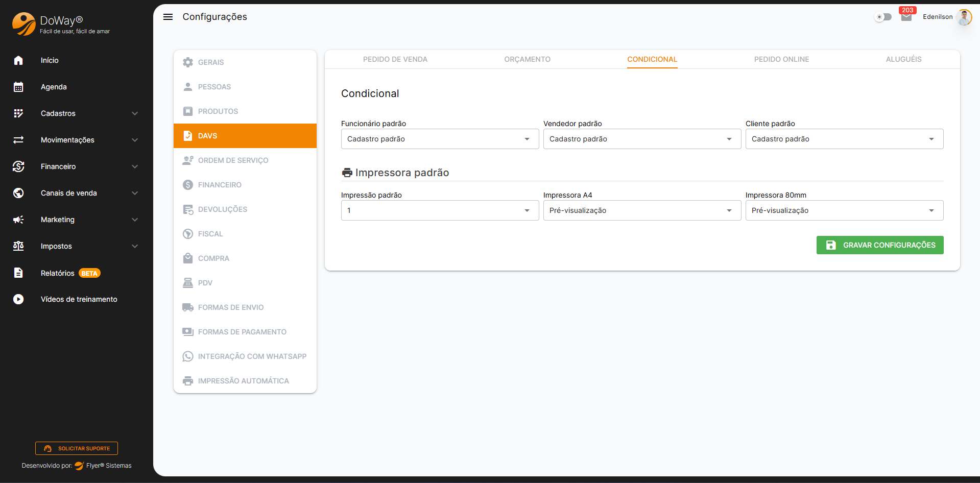Switch to the Aluguéis tab
The image size is (980, 483).
(903, 59)
